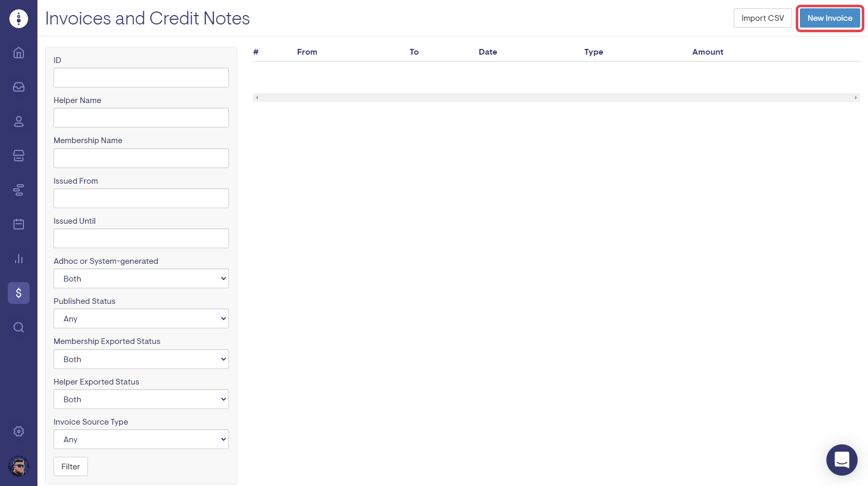The width and height of the screenshot is (868, 486).
Task: Open the settings gear icon
Action: click(19, 431)
